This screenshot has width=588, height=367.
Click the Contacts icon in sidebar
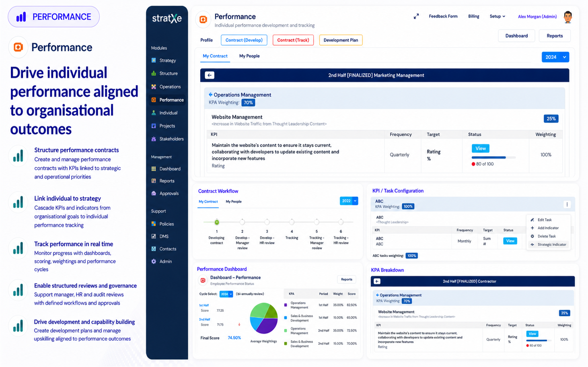pos(154,249)
